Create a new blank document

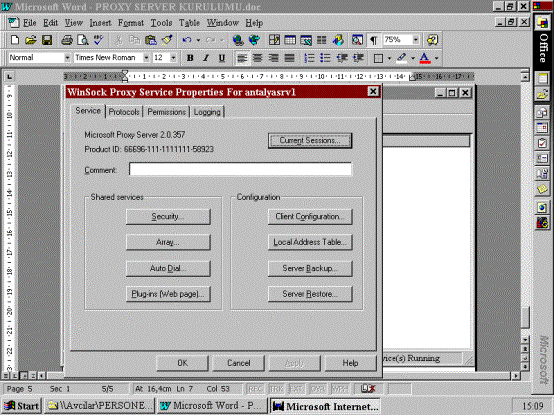click(x=15, y=40)
